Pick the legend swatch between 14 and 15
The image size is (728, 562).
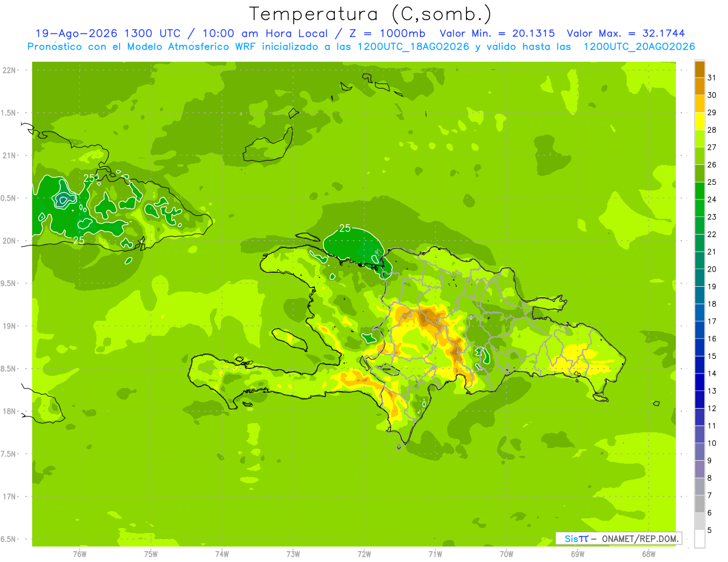pos(699,365)
